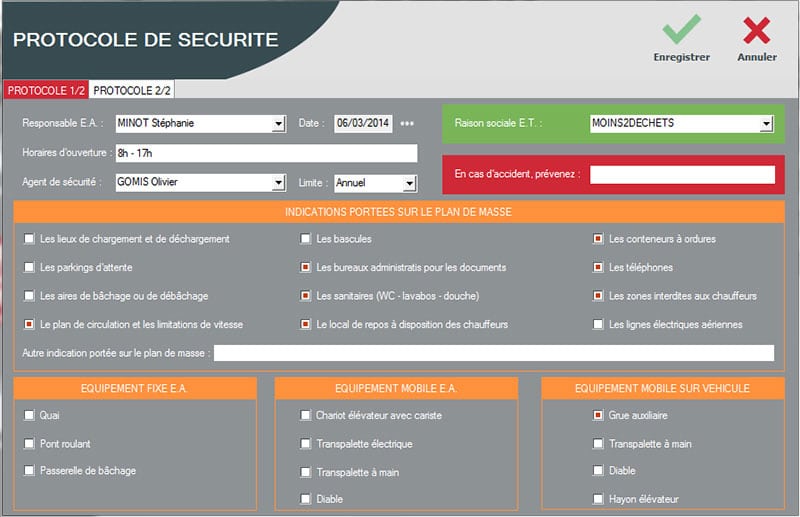
Task: Check Diable under Equipement Mobile sur Vehicule
Action: click(598, 471)
